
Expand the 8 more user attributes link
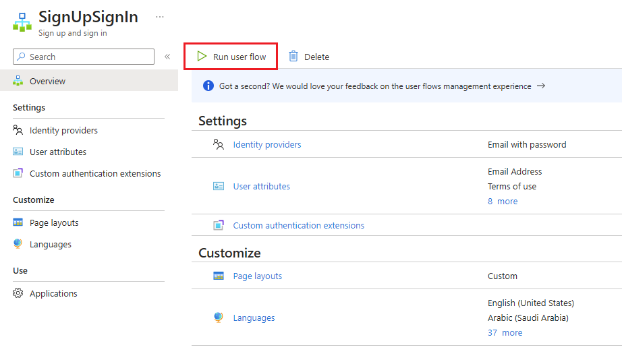point(503,201)
